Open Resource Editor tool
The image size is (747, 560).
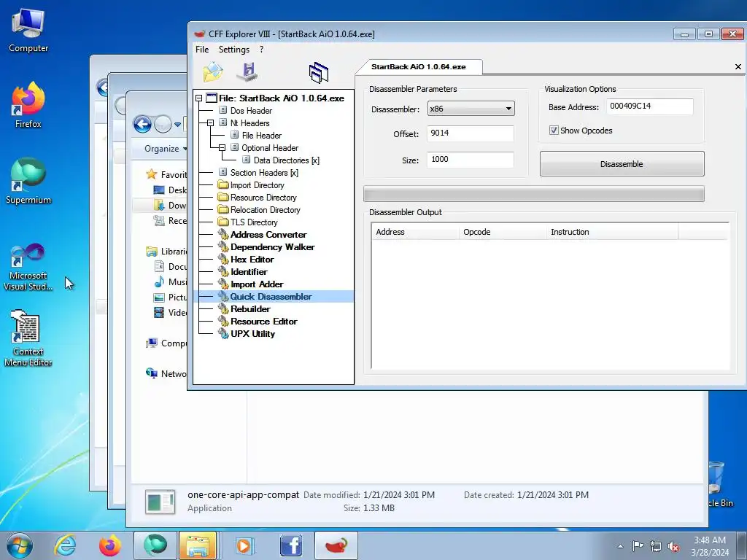[263, 321]
